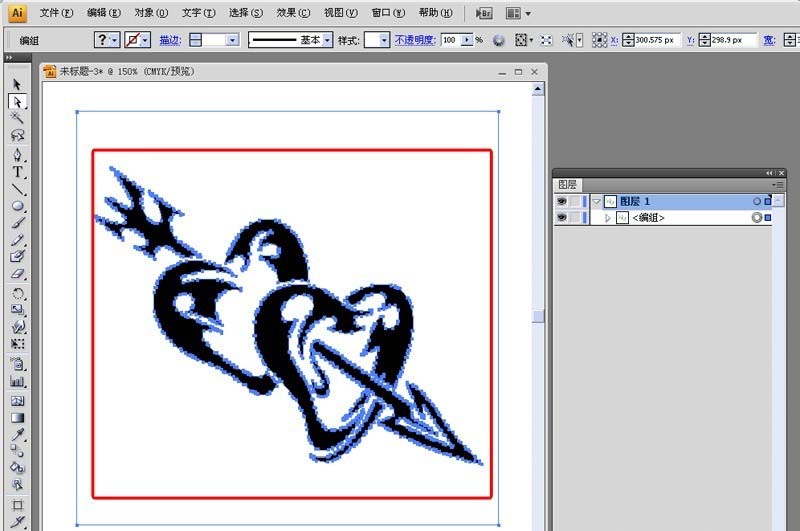Image resolution: width=800 pixels, height=531 pixels.
Task: Open the 基本 brush definition dropdown
Action: [327, 40]
